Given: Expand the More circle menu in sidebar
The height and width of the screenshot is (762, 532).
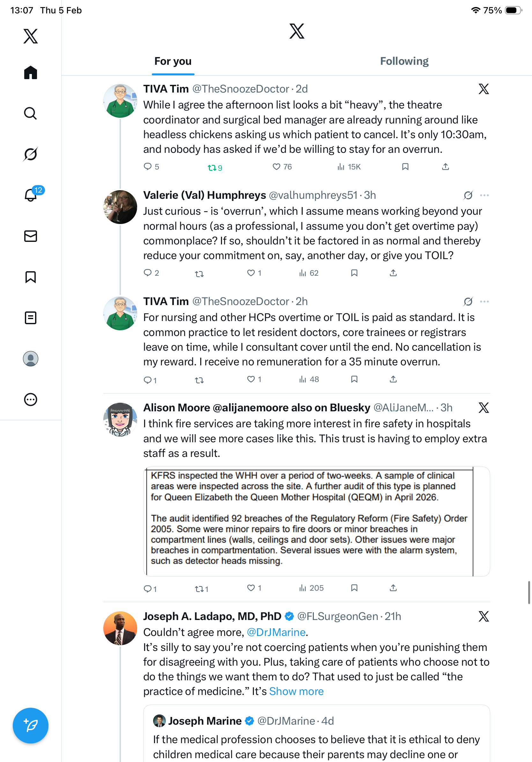Looking at the screenshot, I should [x=31, y=399].
